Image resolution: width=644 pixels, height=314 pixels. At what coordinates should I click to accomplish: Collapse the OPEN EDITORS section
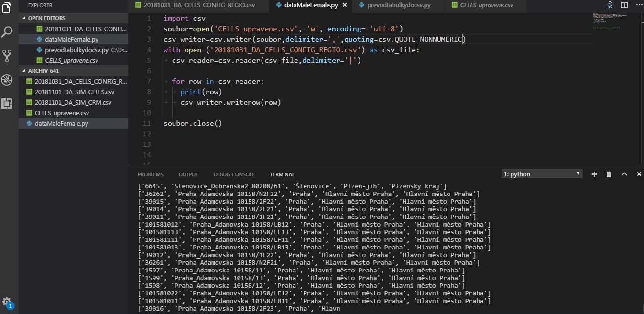(23, 18)
